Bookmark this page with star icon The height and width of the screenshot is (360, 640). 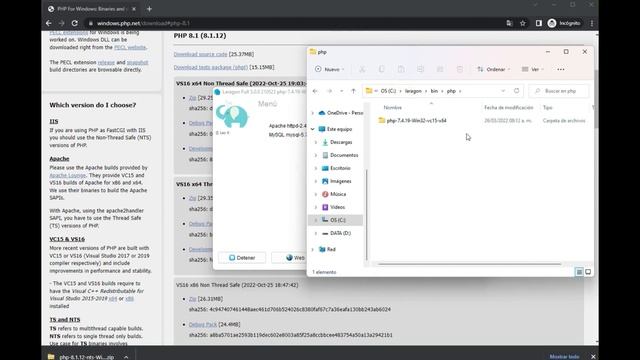pyautogui.click(x=523, y=23)
